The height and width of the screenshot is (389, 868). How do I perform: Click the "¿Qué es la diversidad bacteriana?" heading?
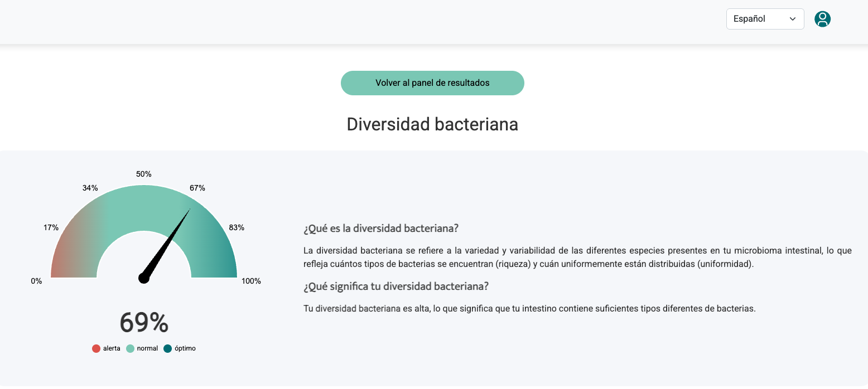point(381,229)
